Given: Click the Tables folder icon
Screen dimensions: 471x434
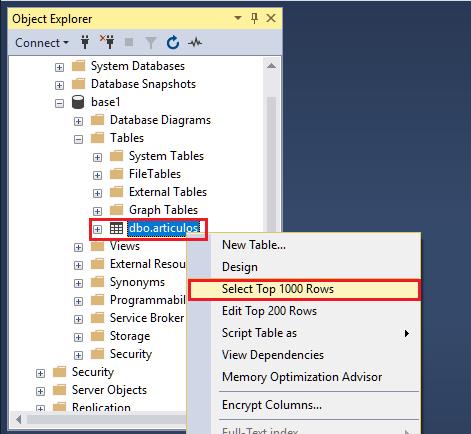Looking at the screenshot, I should pos(98,138).
